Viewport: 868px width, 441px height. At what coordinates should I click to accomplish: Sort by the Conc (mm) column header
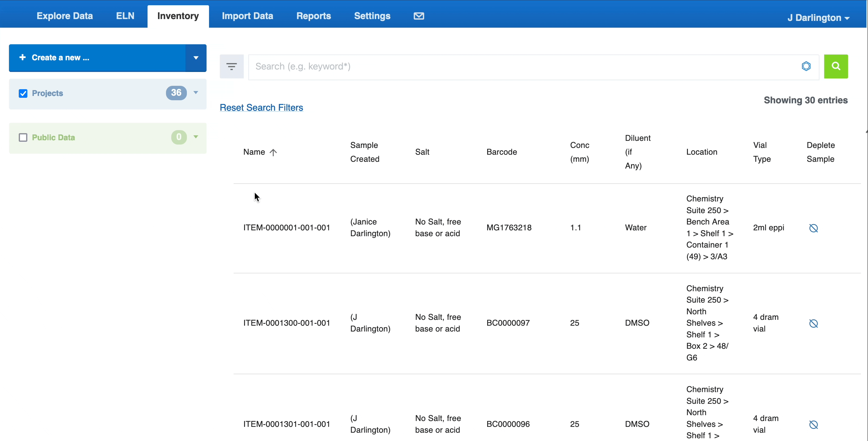tap(580, 152)
